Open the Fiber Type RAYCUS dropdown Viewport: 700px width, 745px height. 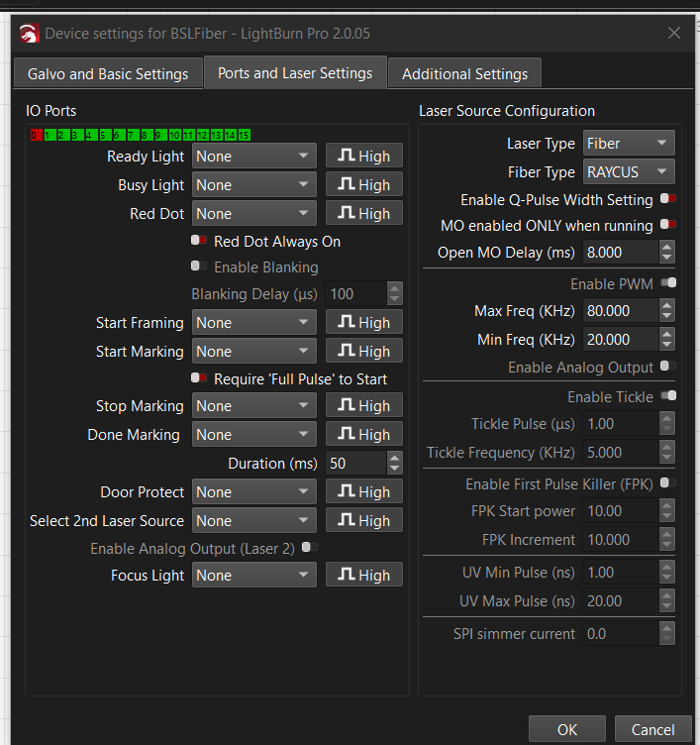coord(629,172)
